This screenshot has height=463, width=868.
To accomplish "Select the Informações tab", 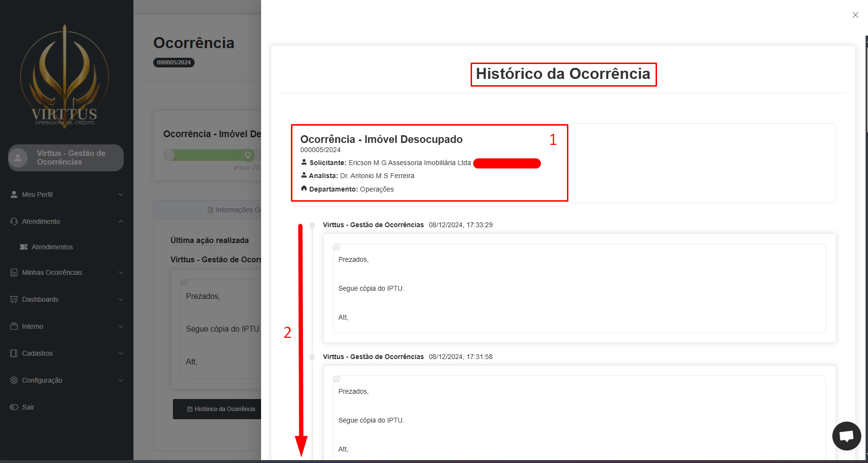I will point(234,210).
